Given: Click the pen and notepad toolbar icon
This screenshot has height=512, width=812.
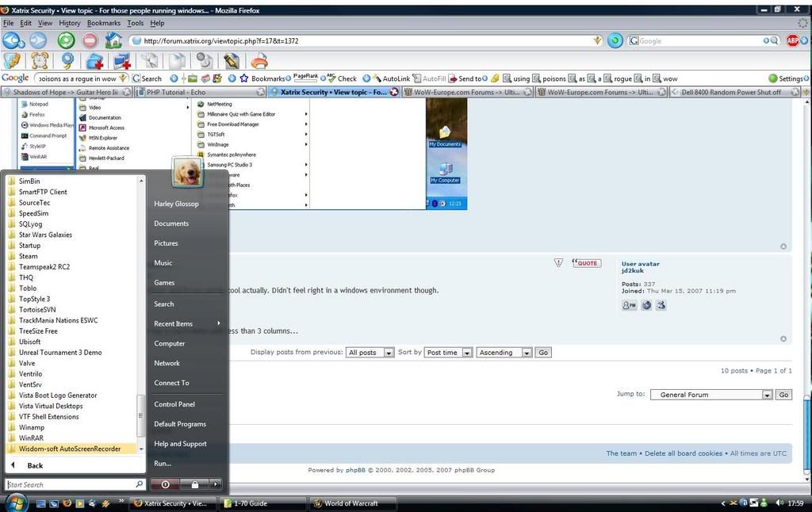Looking at the screenshot, I should (231, 61).
